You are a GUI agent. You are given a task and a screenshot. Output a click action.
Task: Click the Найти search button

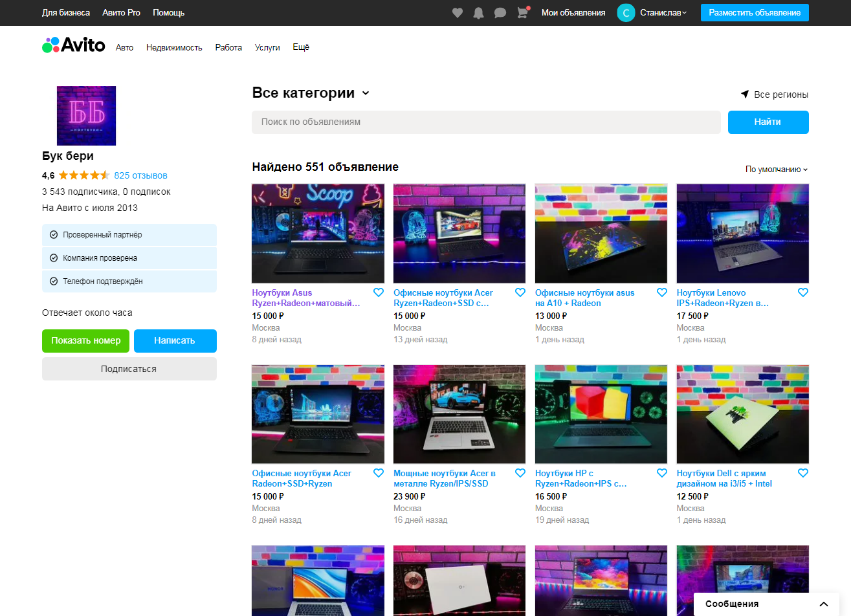point(768,122)
